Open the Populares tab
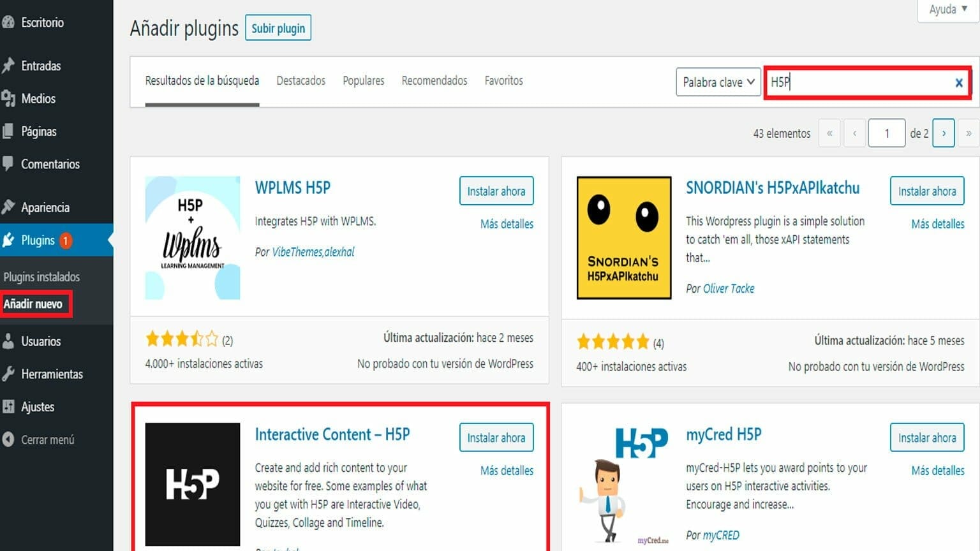The height and width of the screenshot is (551, 980). [363, 80]
